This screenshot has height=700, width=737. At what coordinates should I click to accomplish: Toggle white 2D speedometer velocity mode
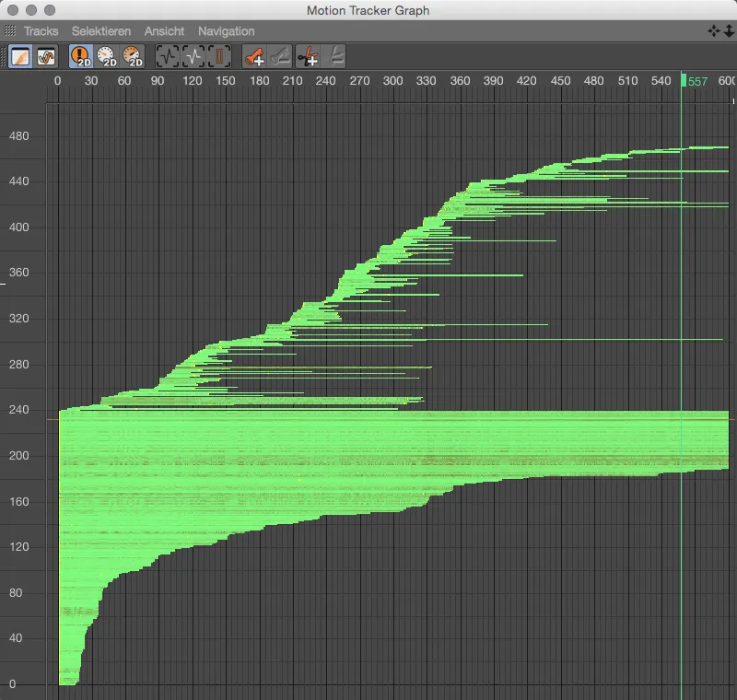107,57
